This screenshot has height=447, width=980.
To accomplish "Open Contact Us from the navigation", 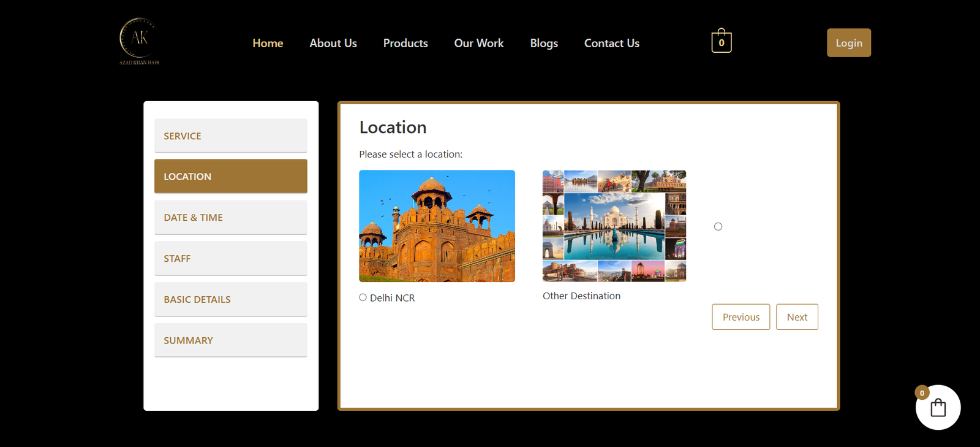I will coord(611,43).
